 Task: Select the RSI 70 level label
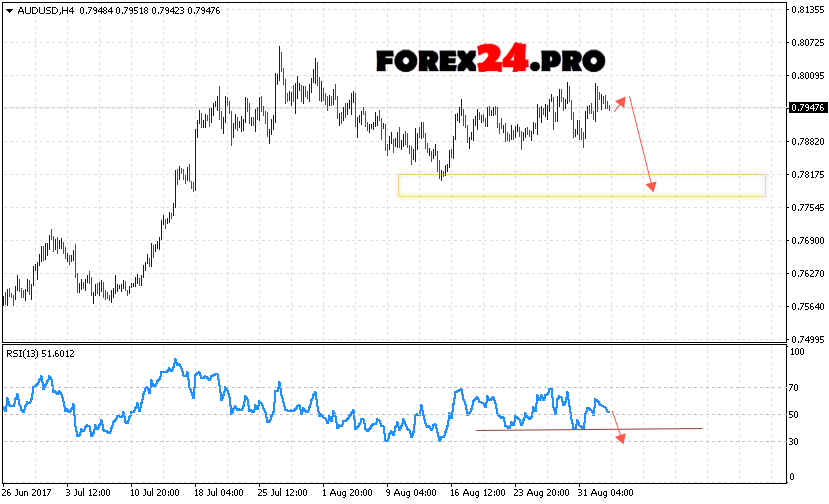pyautogui.click(x=796, y=387)
